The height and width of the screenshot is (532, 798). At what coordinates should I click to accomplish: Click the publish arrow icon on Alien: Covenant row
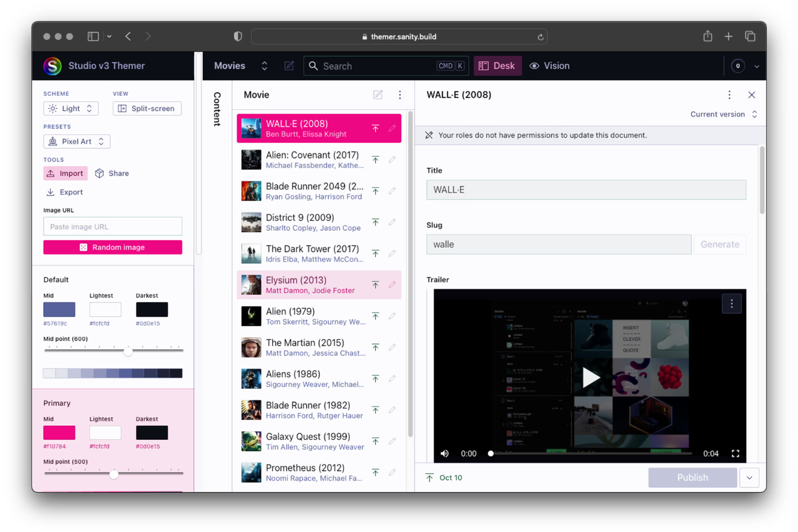pos(375,160)
